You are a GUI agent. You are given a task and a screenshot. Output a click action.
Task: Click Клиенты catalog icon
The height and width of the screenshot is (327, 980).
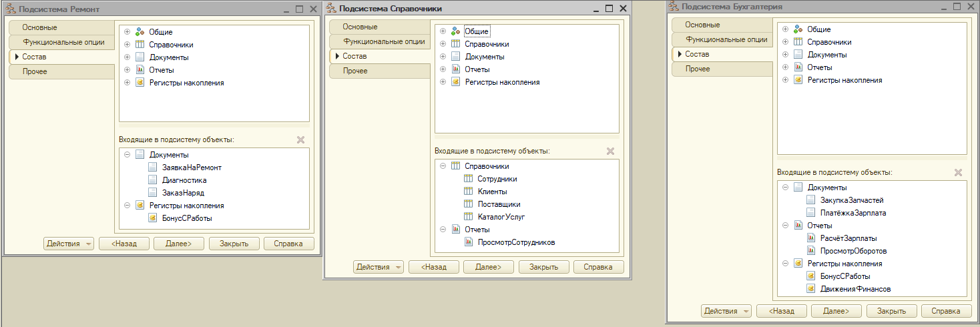tap(468, 192)
